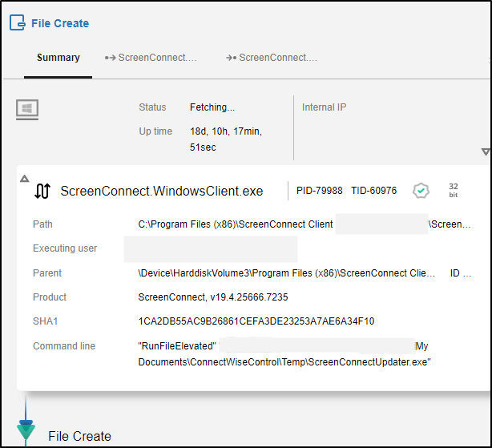Click the PID-79988 value
This screenshot has height=448, width=492.
(320, 191)
